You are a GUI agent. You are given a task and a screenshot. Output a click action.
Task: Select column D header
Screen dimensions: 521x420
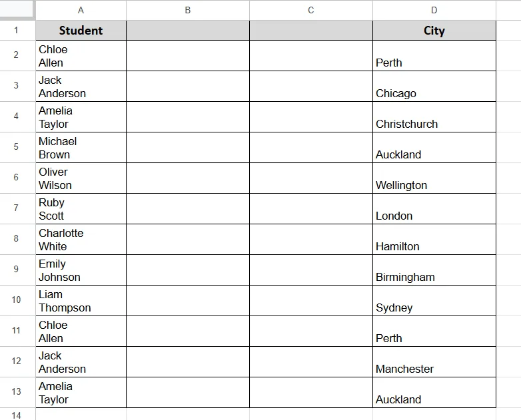coord(434,10)
